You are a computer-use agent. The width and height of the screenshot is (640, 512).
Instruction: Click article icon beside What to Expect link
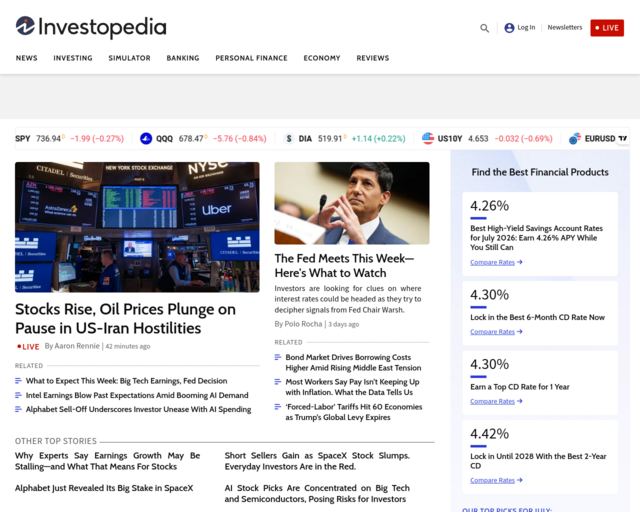pos(18,381)
